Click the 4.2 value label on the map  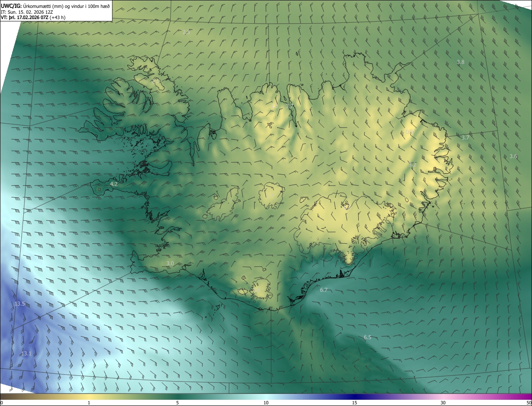click(114, 183)
